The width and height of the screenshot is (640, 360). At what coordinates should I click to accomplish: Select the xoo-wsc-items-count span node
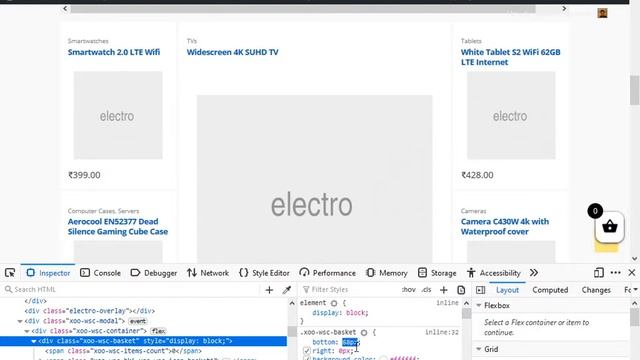pos(123,351)
